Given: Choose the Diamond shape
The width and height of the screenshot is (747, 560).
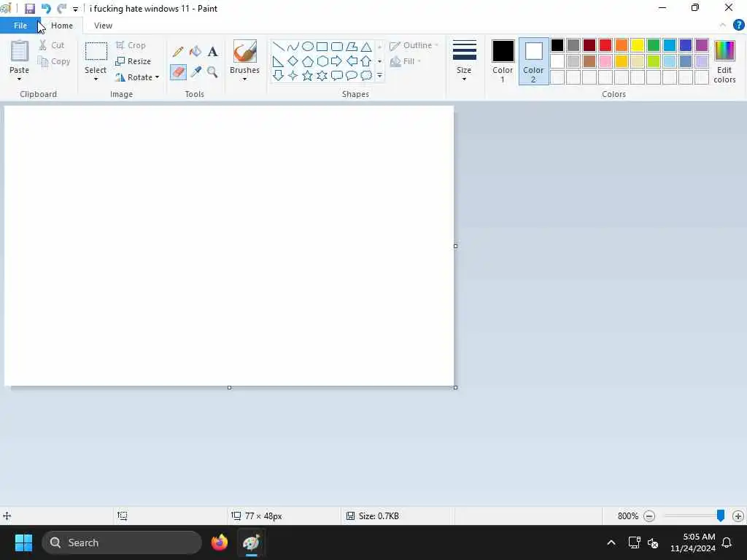Looking at the screenshot, I should tap(293, 61).
